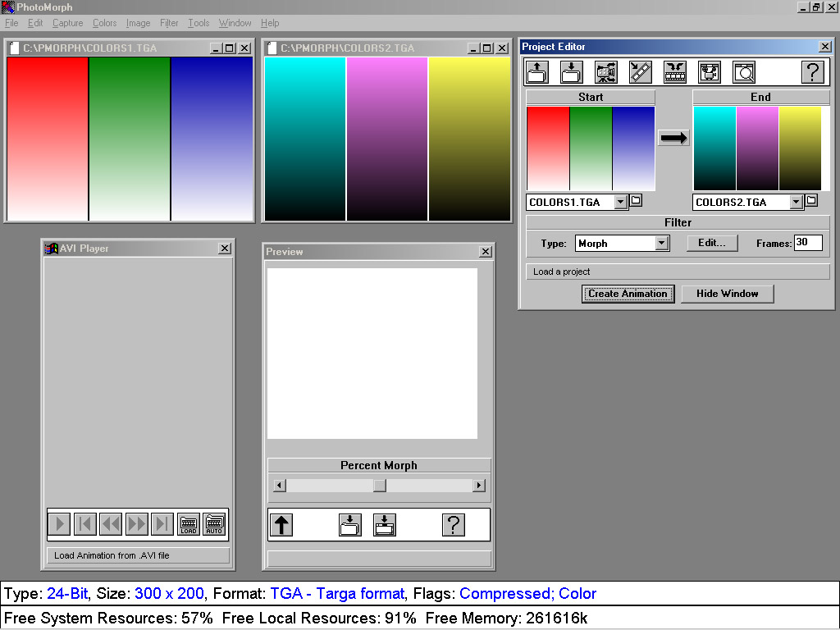The height and width of the screenshot is (630, 840).
Task: Fast forward animation in AVI Player
Action: 137,523
